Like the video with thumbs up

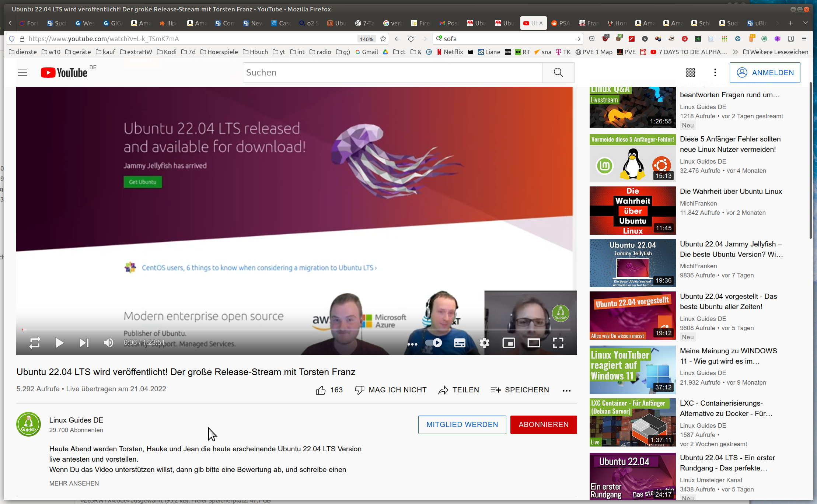tap(321, 390)
